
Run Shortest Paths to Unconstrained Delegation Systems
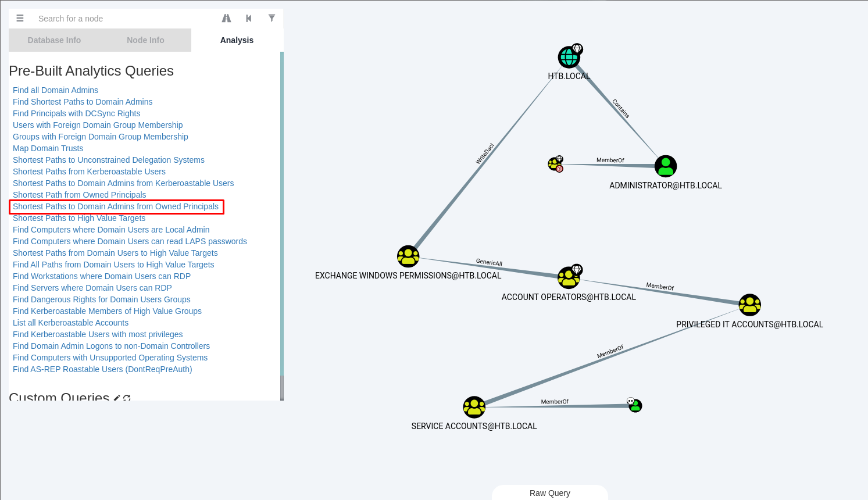pos(109,160)
